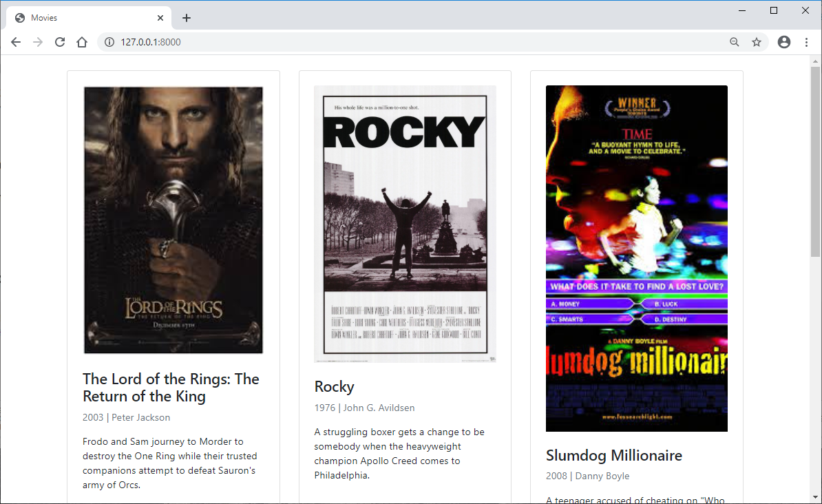
Task: Open the user profile avatar icon
Action: 784,42
